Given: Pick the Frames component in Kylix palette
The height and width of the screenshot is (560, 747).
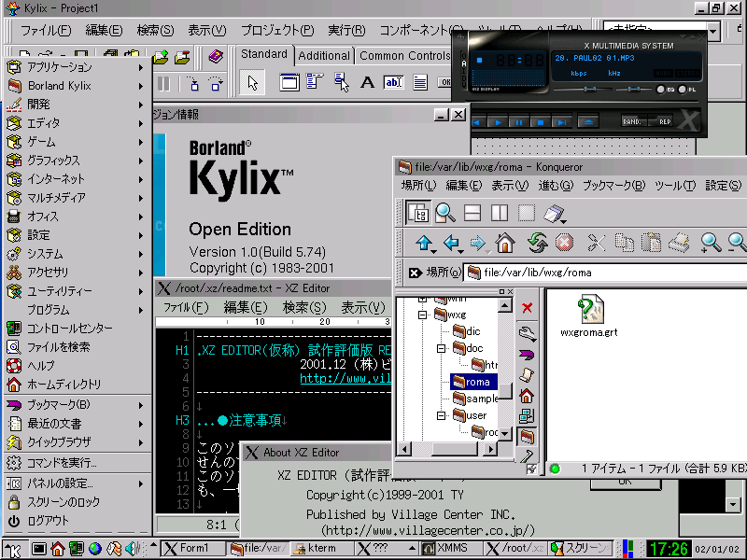Looking at the screenshot, I should coord(289,83).
